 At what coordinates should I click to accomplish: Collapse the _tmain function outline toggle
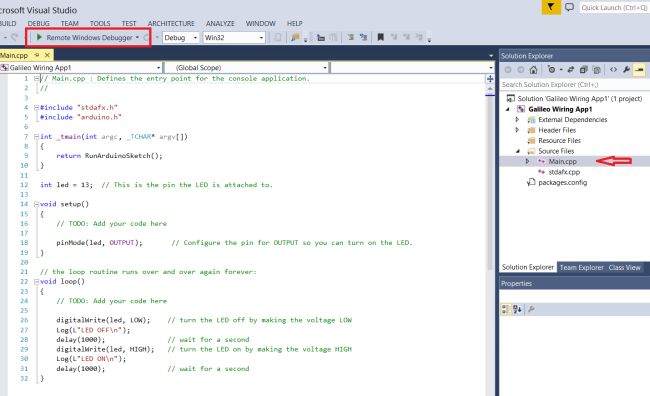tap(36, 136)
